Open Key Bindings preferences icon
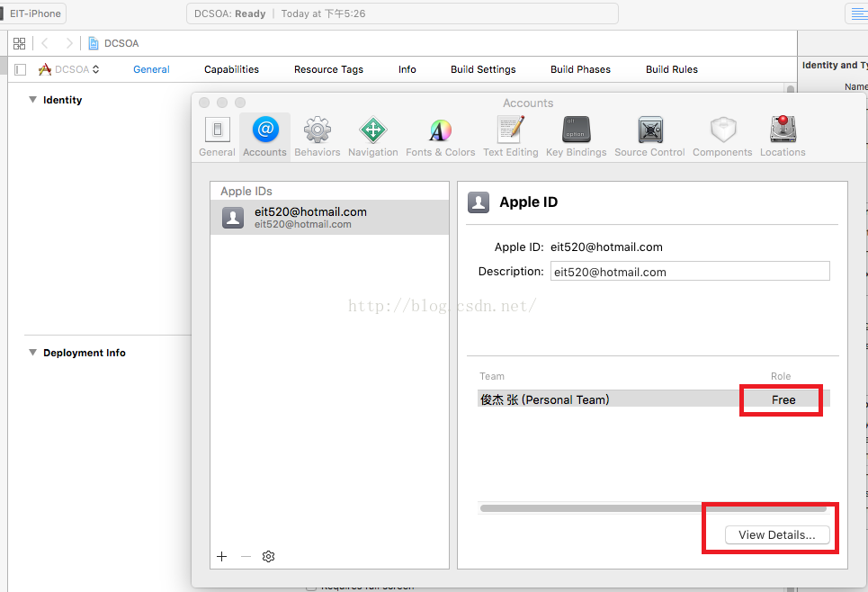 [x=577, y=130]
